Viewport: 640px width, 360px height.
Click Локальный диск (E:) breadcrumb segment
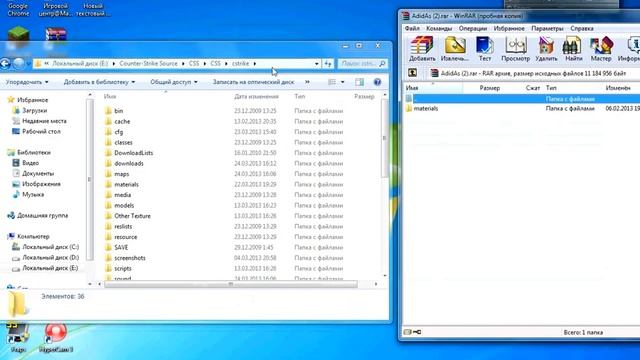pos(80,64)
